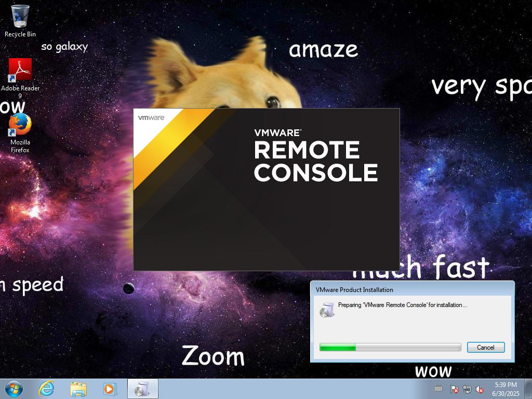Open Windows Explorer from the taskbar
Screen dimensions: 532x399
tap(78, 389)
